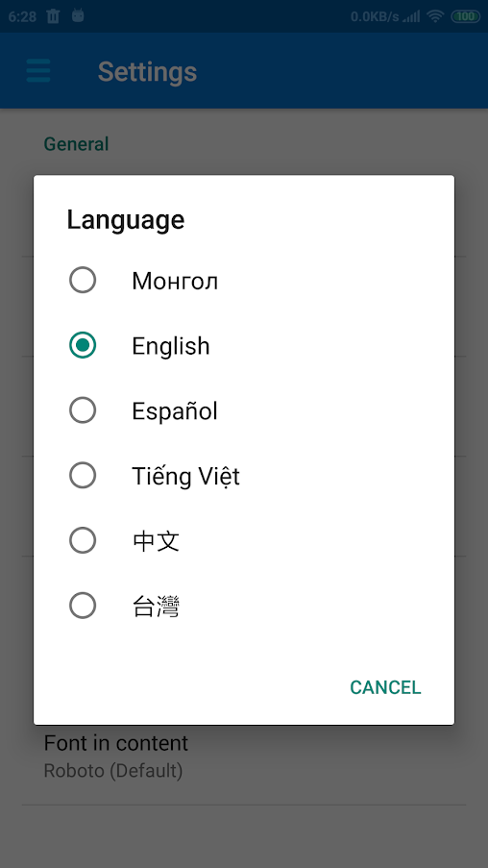
Task: Open the hamburger navigation menu
Action: click(x=38, y=71)
